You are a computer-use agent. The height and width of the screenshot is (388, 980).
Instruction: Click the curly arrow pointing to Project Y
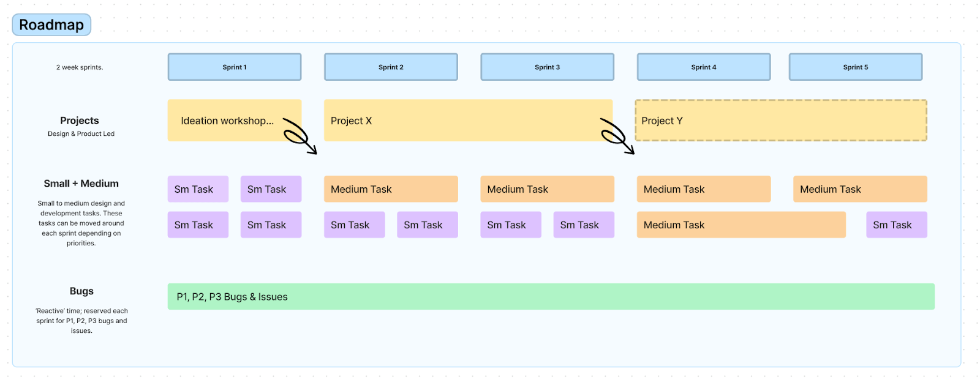pos(617,136)
